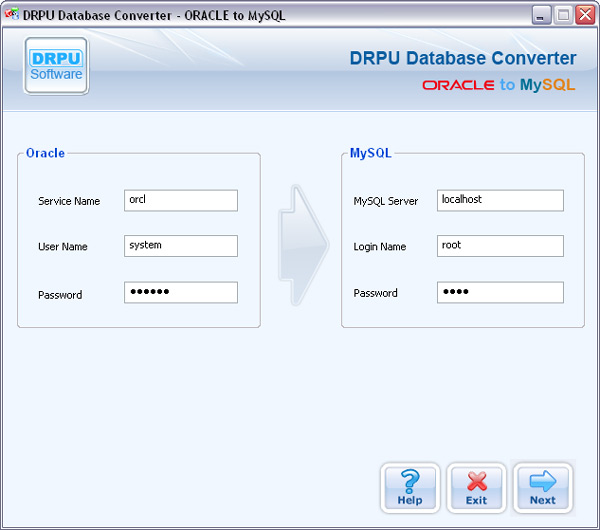Image resolution: width=600 pixels, height=530 pixels.
Task: Click the Help question mark button
Action: (410, 488)
